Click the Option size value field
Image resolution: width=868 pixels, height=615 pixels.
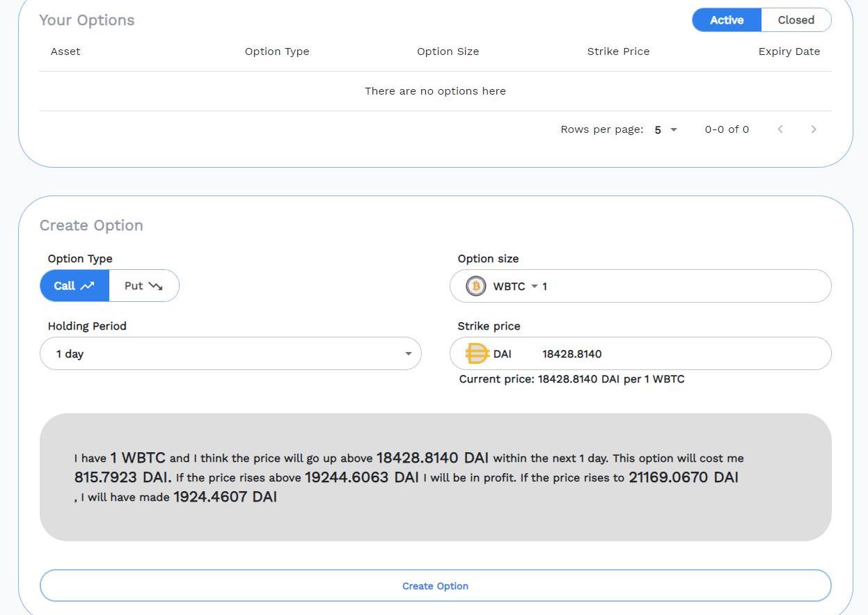click(682, 287)
